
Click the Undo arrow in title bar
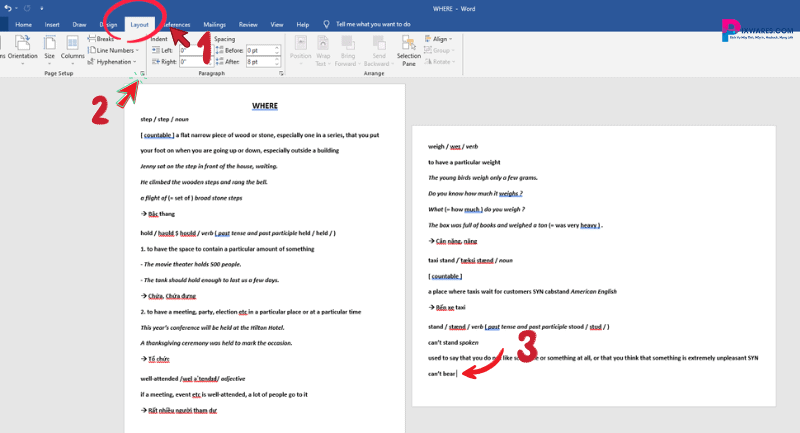click(x=9, y=8)
